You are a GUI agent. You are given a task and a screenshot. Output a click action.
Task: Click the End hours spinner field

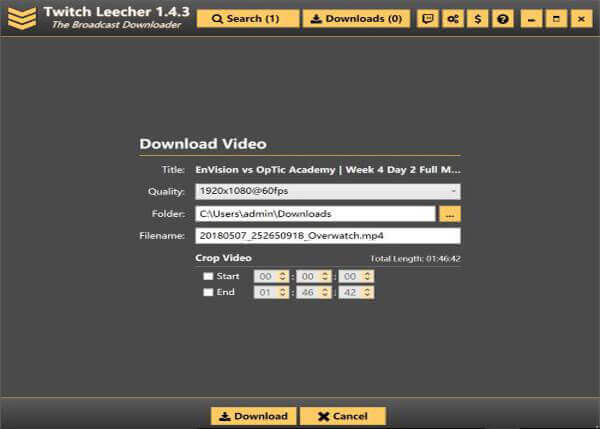(x=271, y=292)
